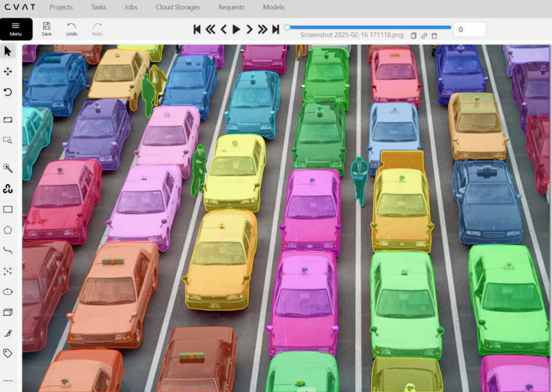Choose the Draw cuboid tool
Viewport: 552px width, 392px height.
pos(8,312)
